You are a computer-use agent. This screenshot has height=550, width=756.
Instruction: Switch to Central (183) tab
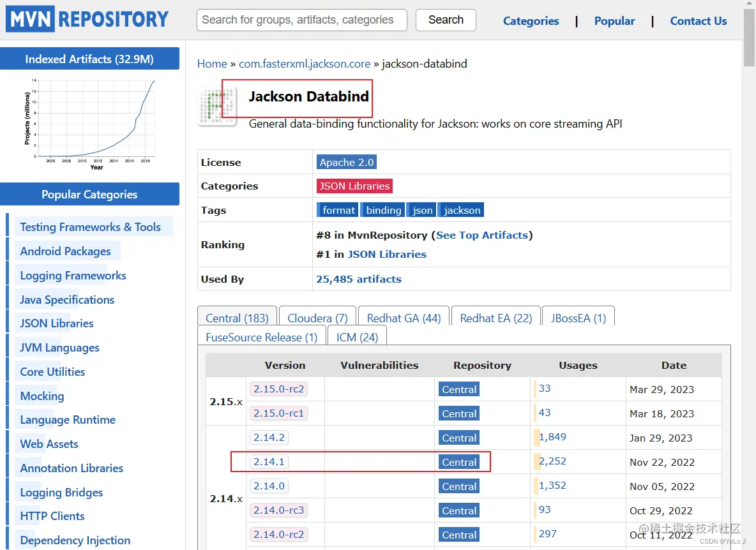coord(238,318)
